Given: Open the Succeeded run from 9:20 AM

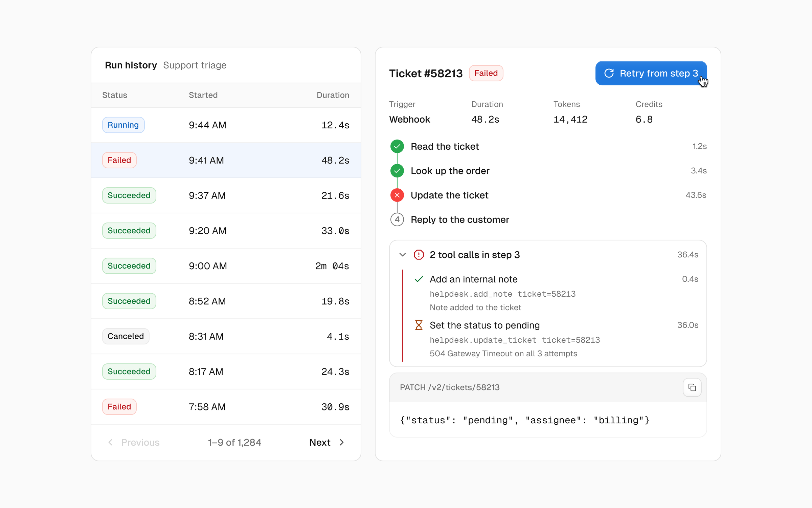Looking at the screenshot, I should (226, 231).
